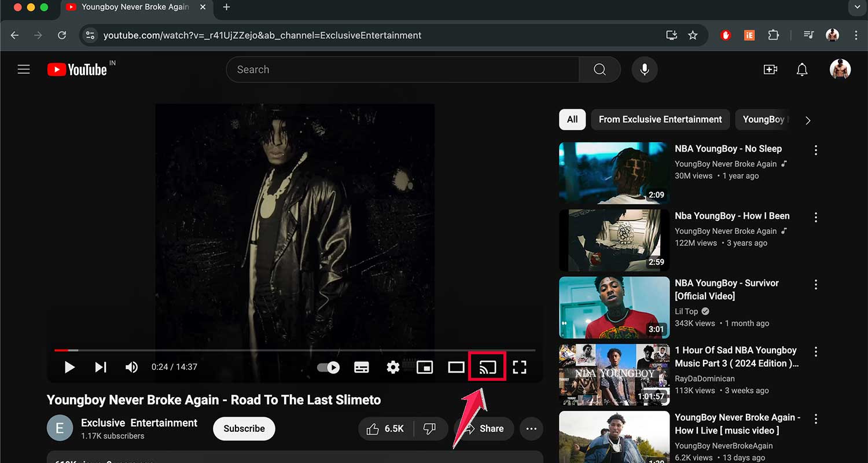The image size is (868, 463).
Task: Enable subtitles with the captions icon
Action: [362, 367]
